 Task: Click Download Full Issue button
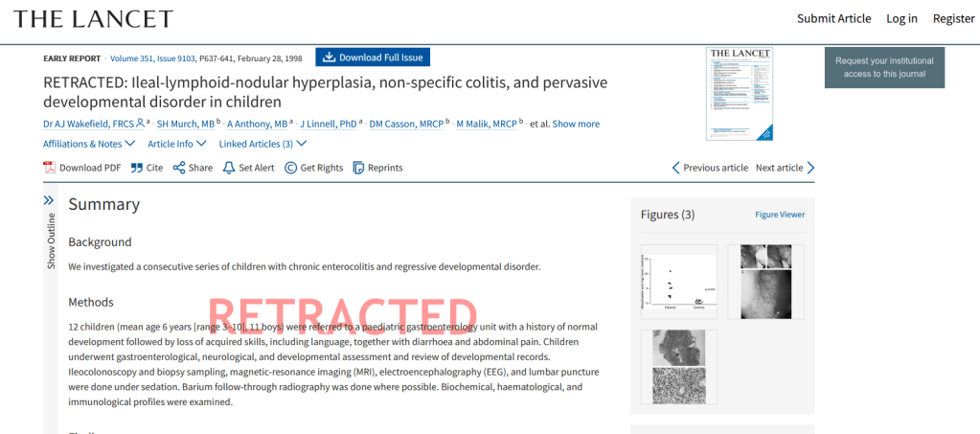pyautogui.click(x=373, y=57)
